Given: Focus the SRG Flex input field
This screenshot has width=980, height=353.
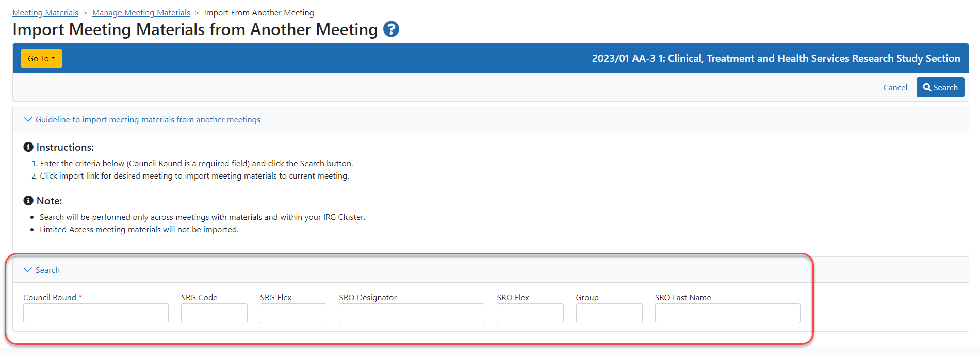Looking at the screenshot, I should coord(293,313).
